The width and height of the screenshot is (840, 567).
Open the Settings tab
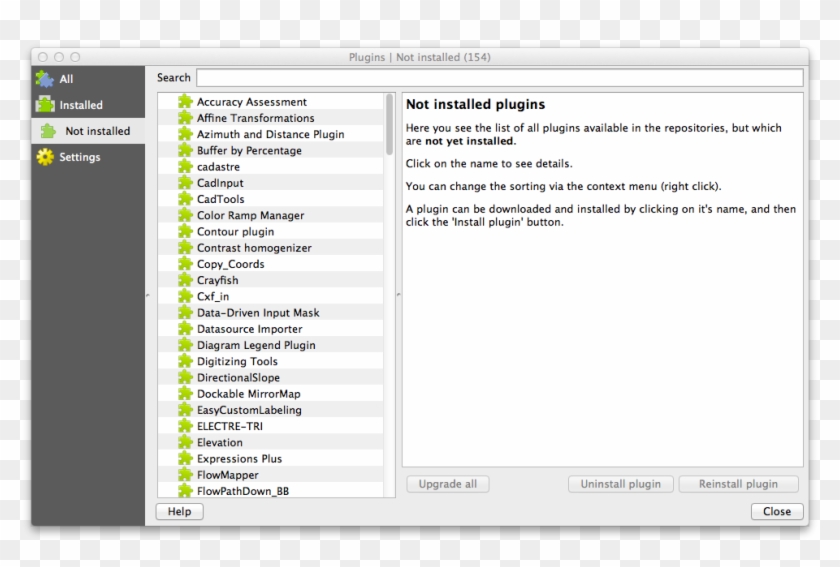[88, 156]
